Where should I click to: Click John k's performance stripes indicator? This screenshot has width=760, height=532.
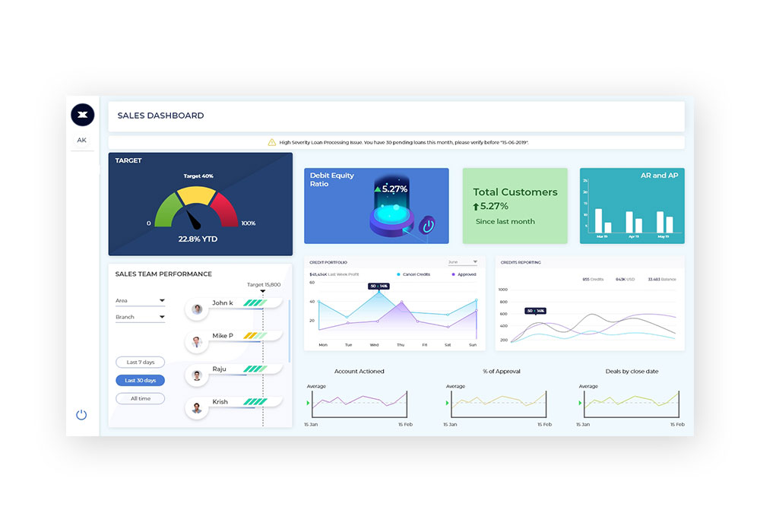click(255, 302)
